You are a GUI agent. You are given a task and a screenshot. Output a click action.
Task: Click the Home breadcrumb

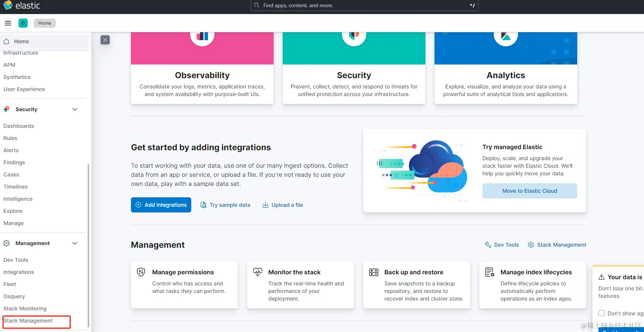[45, 23]
